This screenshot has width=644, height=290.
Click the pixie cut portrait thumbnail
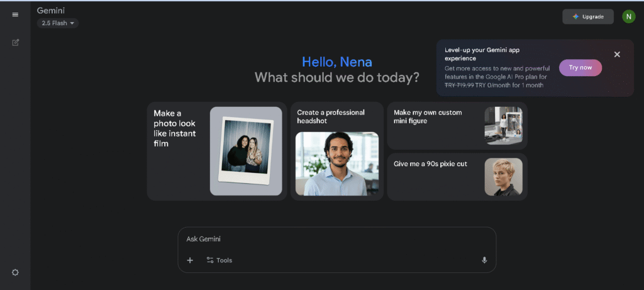tap(503, 177)
